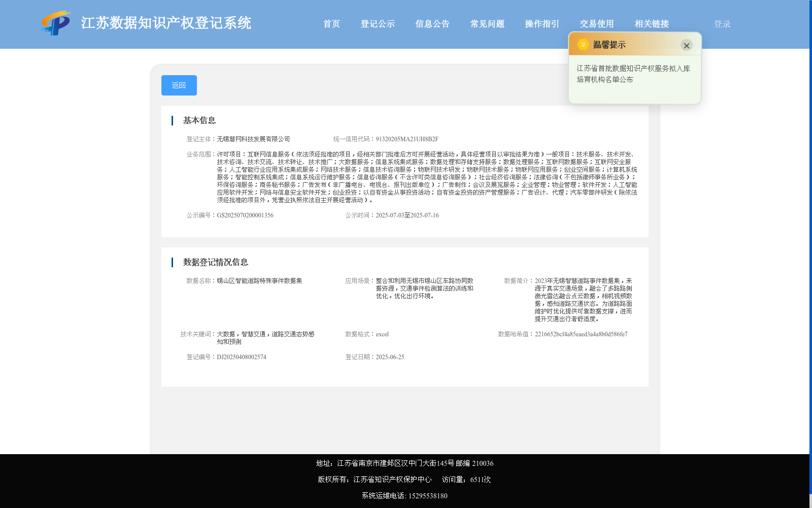Click the site title 江苏数据知识产权登记系统
This screenshot has height=508, width=812.
(166, 23)
